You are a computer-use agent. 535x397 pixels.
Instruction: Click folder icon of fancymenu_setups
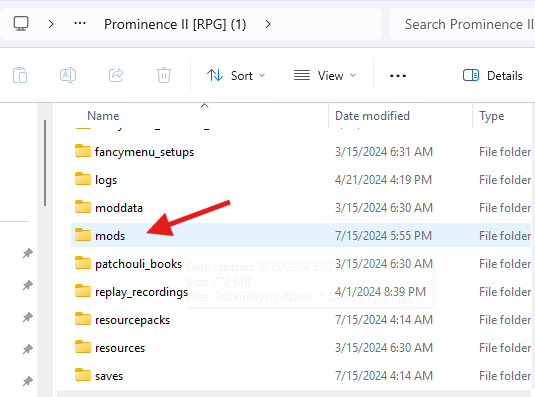(x=83, y=151)
